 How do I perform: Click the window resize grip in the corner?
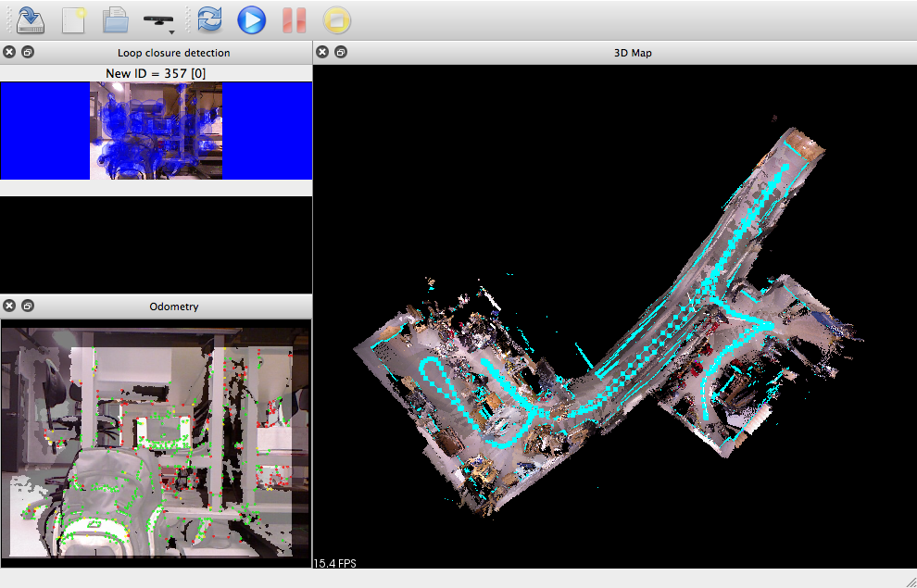(x=909, y=580)
